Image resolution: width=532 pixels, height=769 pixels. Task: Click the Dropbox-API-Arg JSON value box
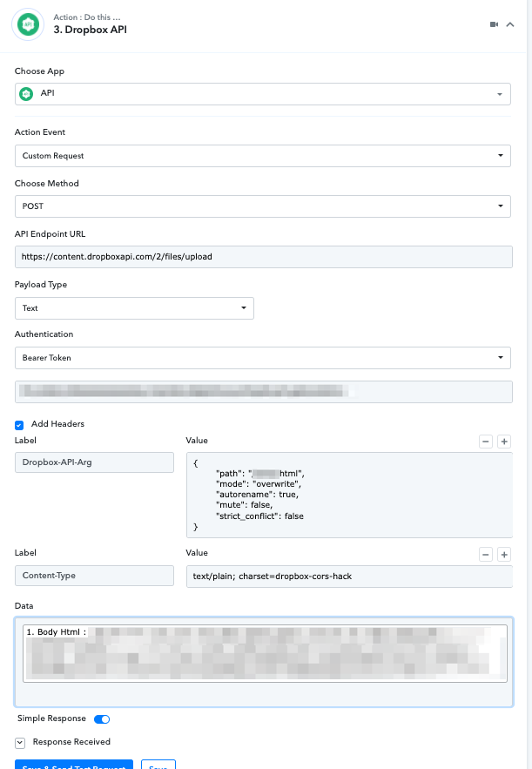tap(349, 495)
